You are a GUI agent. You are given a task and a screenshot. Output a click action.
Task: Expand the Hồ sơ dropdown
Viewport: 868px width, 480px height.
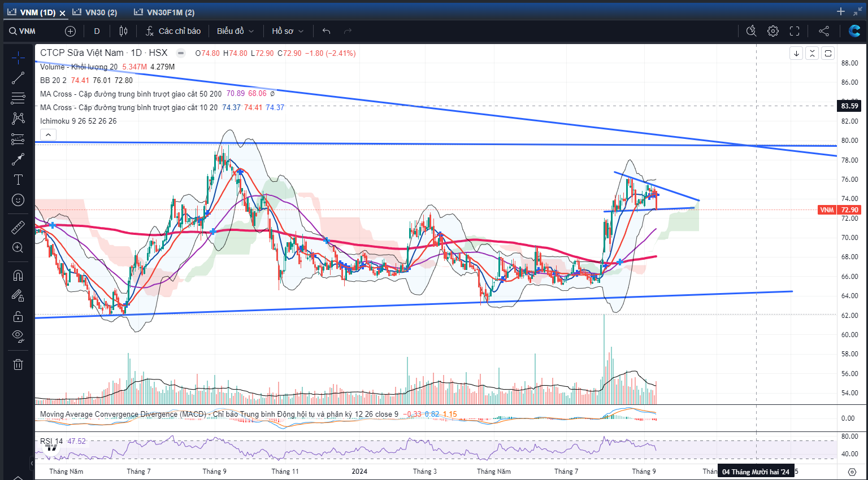(288, 31)
